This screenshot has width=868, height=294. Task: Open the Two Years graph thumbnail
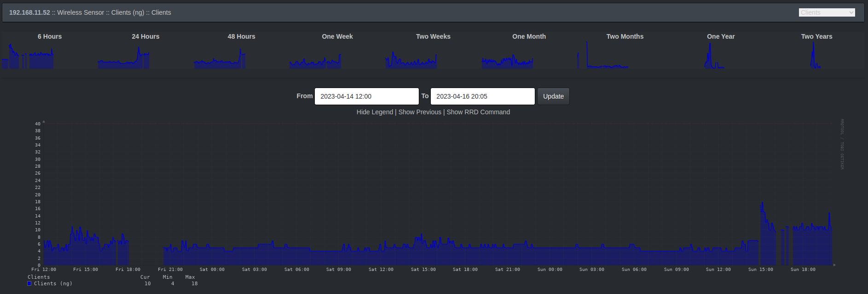point(815,57)
